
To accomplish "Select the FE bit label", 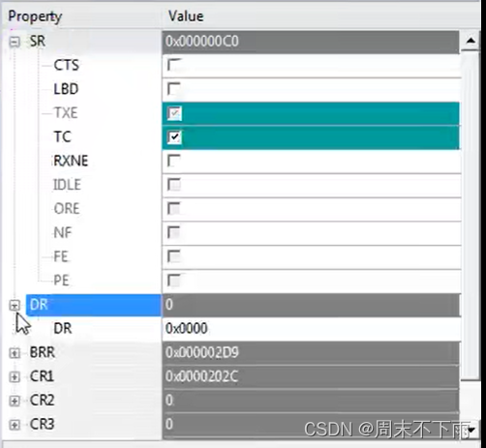I will point(61,256).
